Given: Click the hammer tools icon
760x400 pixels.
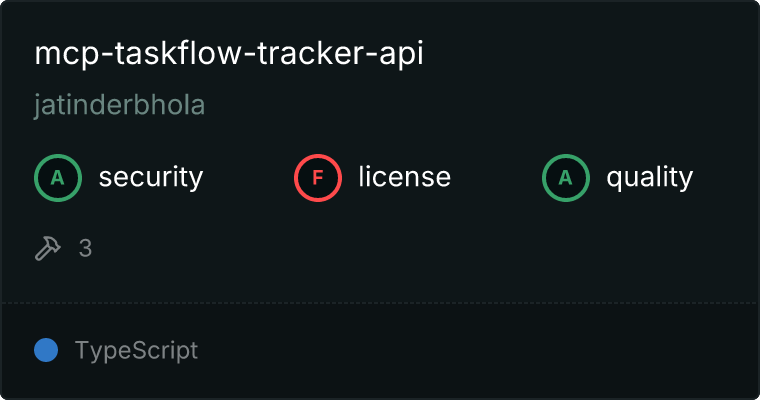Looking at the screenshot, I should coord(48,248).
